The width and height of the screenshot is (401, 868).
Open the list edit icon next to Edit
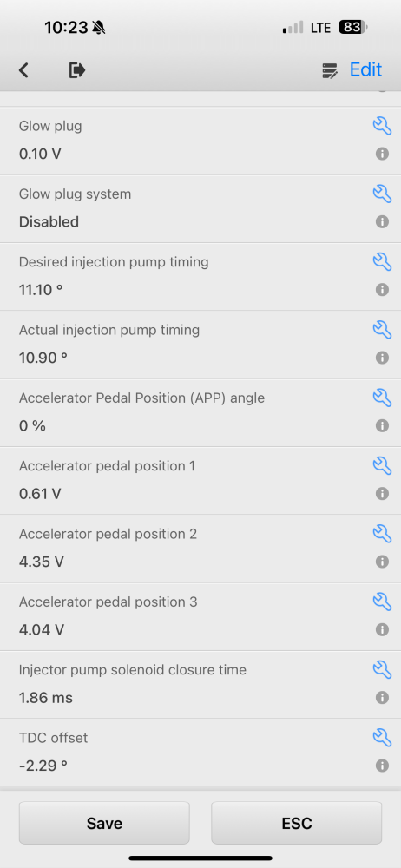330,71
